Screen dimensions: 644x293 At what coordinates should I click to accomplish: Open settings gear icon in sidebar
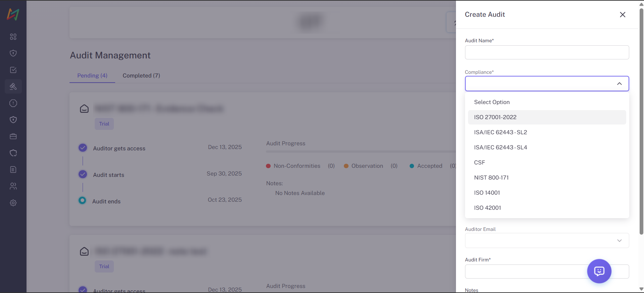(x=13, y=203)
